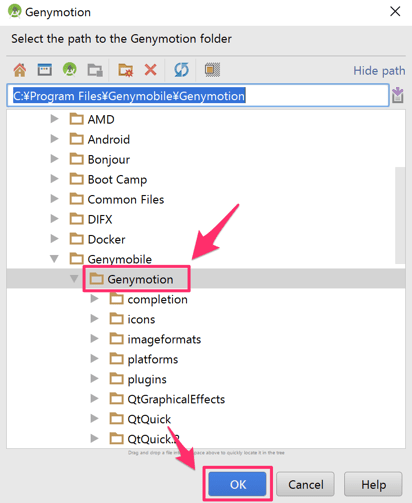This screenshot has width=412, height=503.
Task: Expand the Bonjour folder
Action: (54, 159)
